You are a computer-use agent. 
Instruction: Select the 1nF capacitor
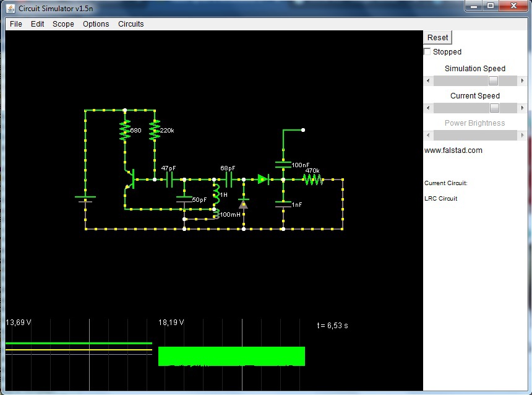tap(283, 204)
